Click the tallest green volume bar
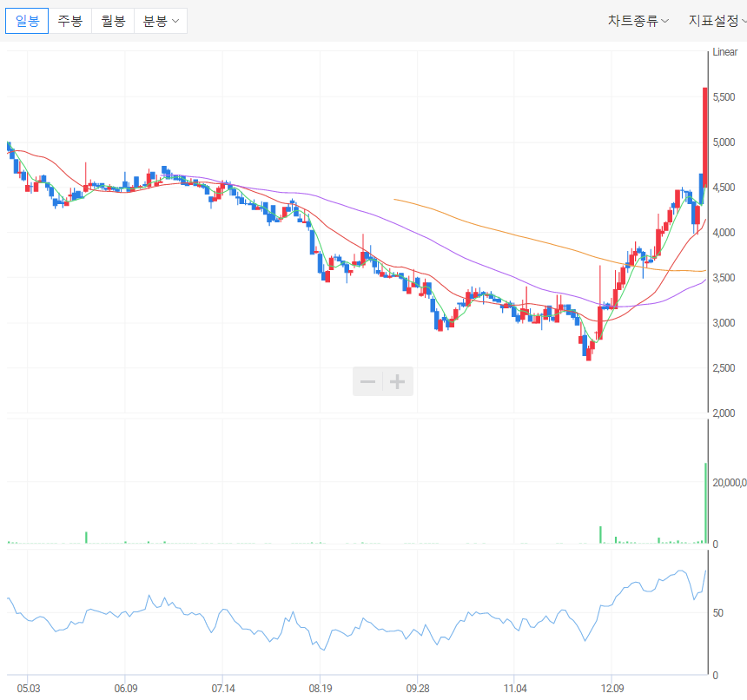Viewport: 747px width, 700px height. click(705, 503)
